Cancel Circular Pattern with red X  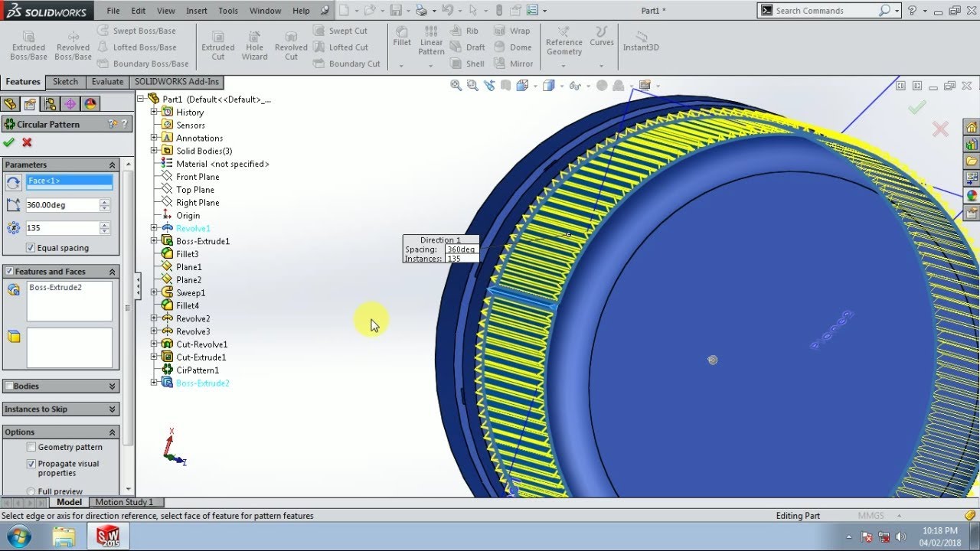click(x=27, y=142)
